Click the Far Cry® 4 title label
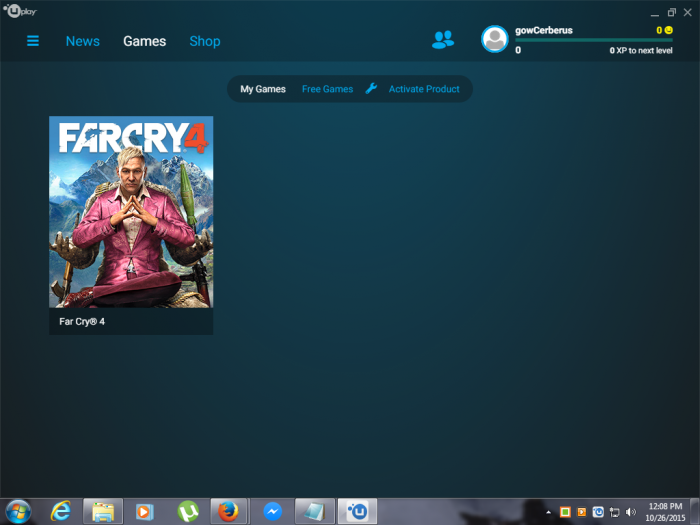Image resolution: width=700 pixels, height=525 pixels. coord(82,321)
